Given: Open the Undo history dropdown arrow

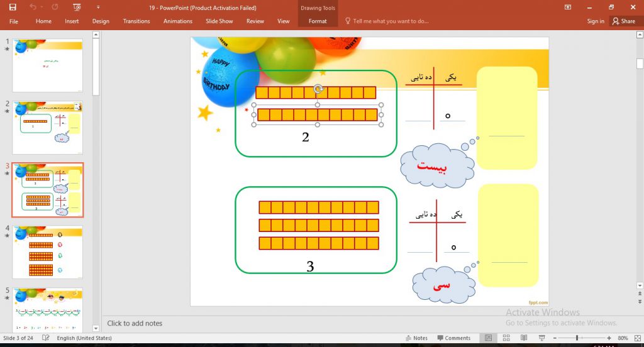Looking at the screenshot, I should pyautogui.click(x=42, y=7).
